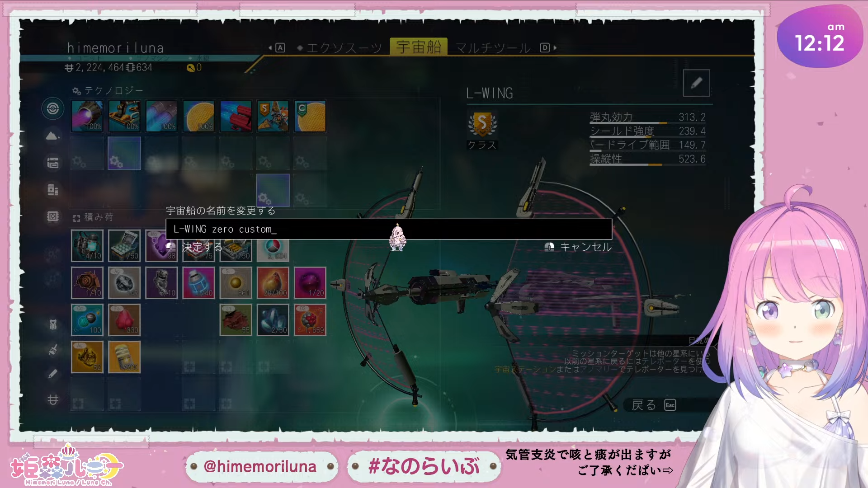Click the ship name text input field
This screenshot has width=868, height=488.
point(389,229)
